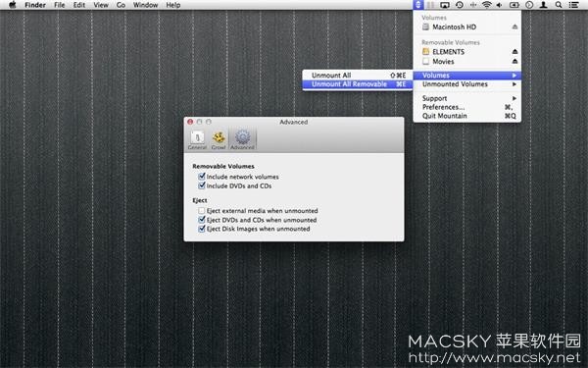Open the Apple menu
This screenshot has width=588, height=368.
click(13, 5)
